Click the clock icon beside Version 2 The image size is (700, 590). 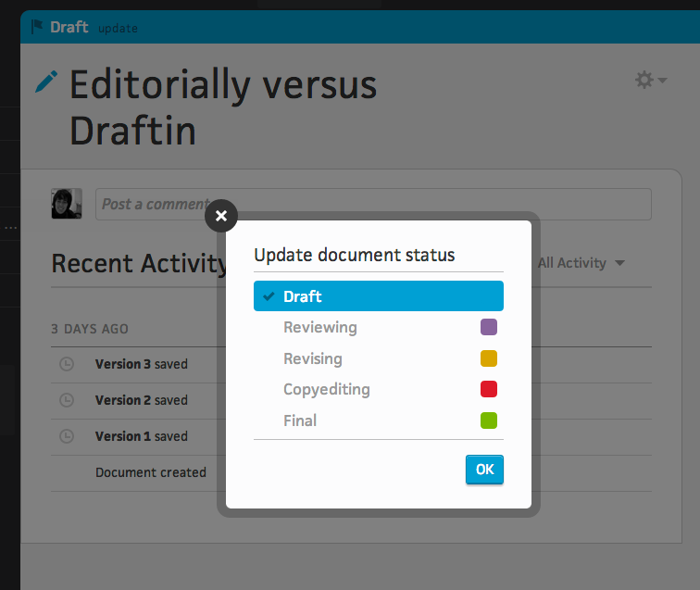67,400
